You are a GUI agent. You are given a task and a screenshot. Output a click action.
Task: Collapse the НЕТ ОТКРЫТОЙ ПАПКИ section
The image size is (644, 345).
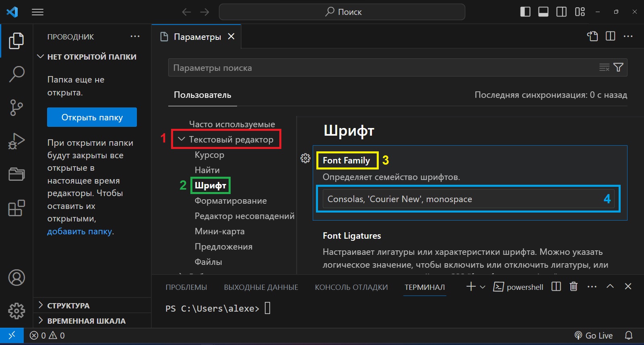(92, 57)
